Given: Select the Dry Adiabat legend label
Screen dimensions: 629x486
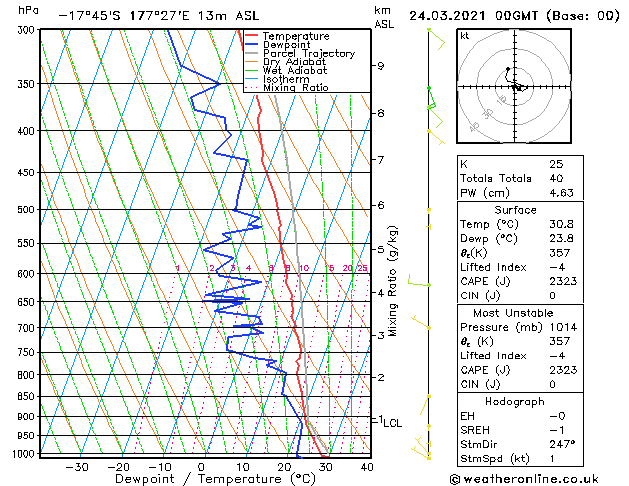Looking at the screenshot, I should pos(292,62).
